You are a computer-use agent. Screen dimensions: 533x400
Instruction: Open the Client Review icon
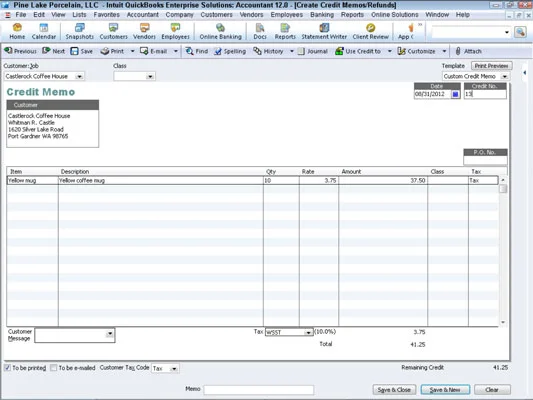tap(371, 31)
